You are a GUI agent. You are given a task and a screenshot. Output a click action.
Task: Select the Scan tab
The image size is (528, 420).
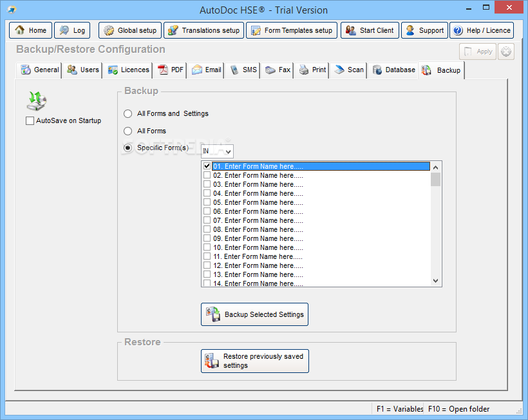pos(348,70)
